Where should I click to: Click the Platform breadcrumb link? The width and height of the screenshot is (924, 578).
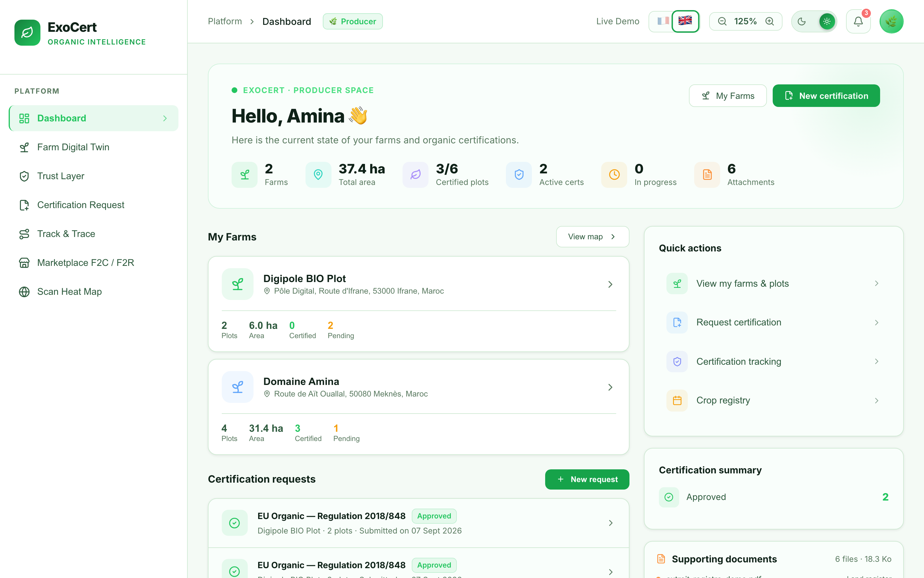click(225, 21)
